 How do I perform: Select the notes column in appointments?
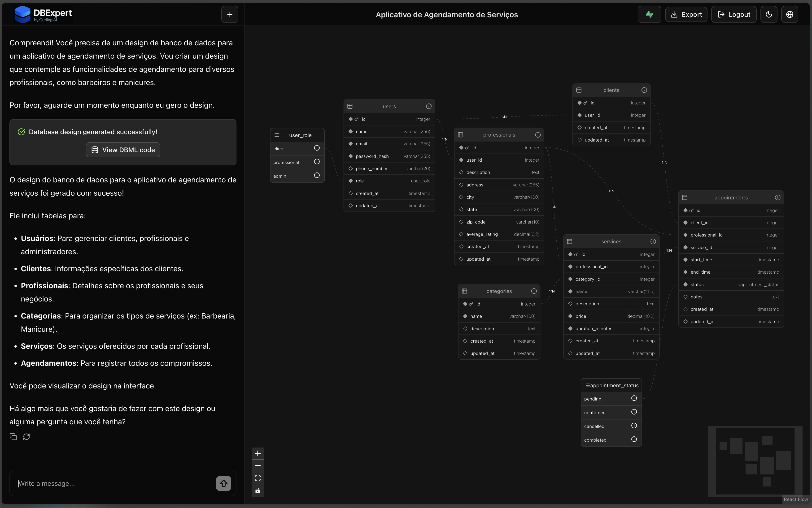click(x=731, y=297)
